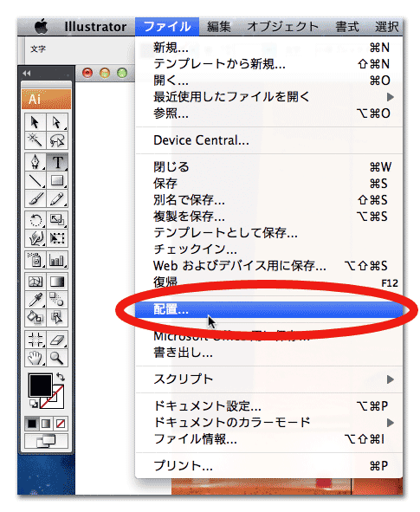Close the ファイル menu via its title
420x512 pixels.
(167, 27)
